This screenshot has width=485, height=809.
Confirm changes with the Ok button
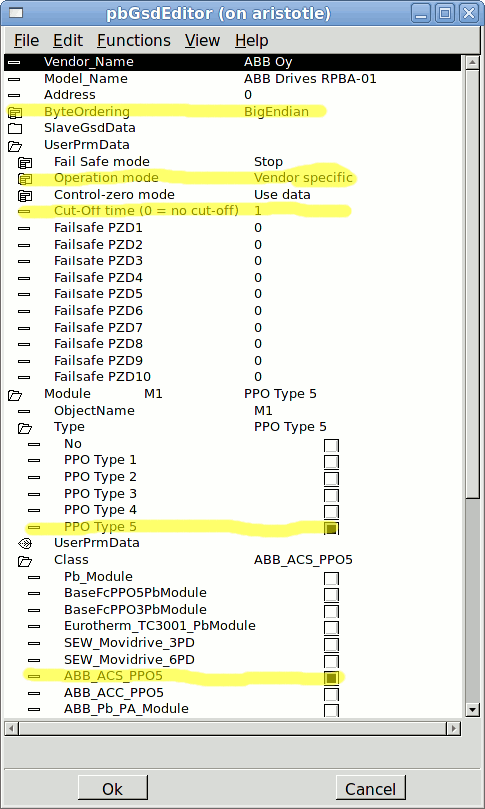pyautogui.click(x=112, y=789)
